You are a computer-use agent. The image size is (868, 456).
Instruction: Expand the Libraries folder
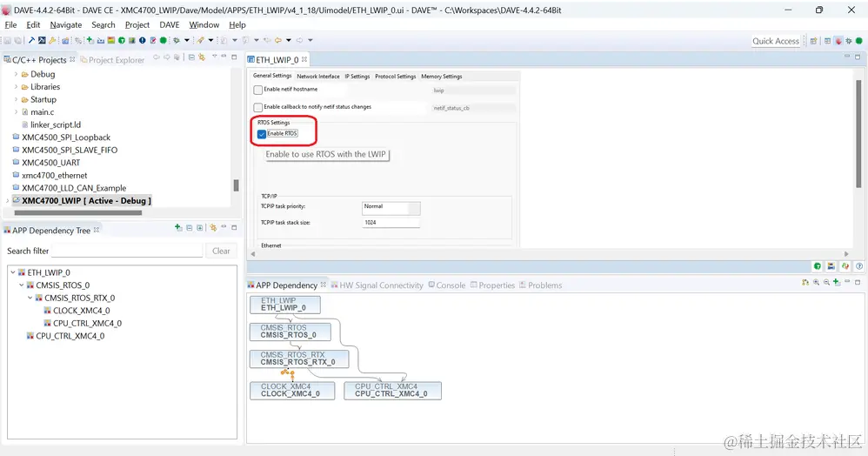click(16, 86)
